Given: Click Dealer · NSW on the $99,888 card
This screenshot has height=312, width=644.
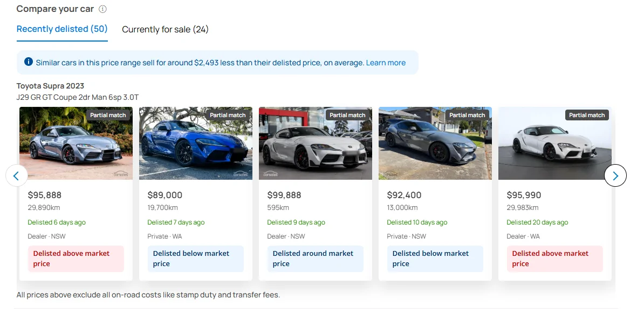Looking at the screenshot, I should point(286,236).
